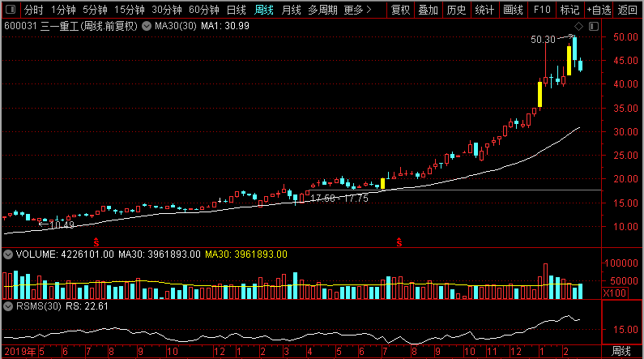Switch to the 日线 daily chart tab
Viewport: 644px width, 359px height.
click(237, 10)
